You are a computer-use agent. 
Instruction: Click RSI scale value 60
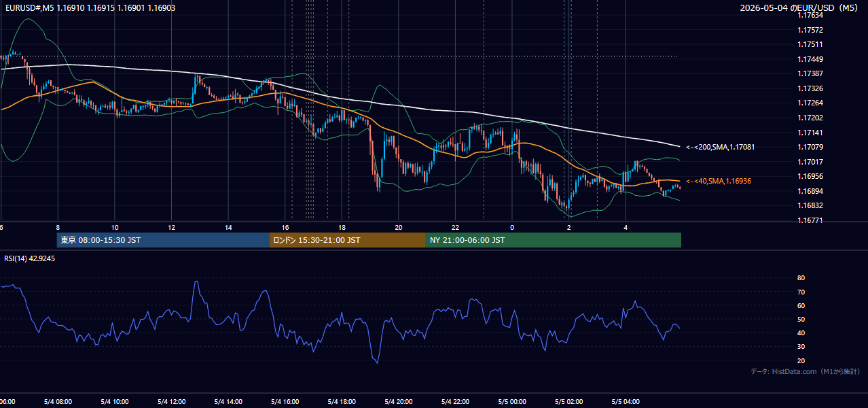(801, 305)
